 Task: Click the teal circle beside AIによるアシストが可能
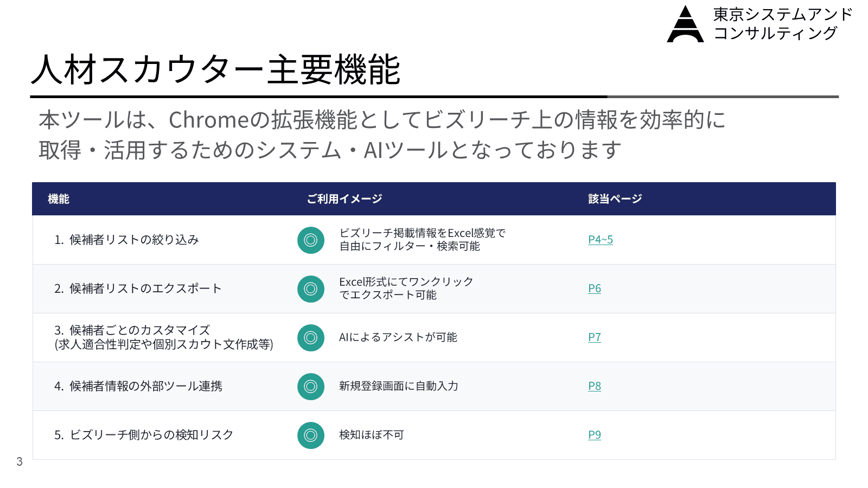click(x=311, y=338)
